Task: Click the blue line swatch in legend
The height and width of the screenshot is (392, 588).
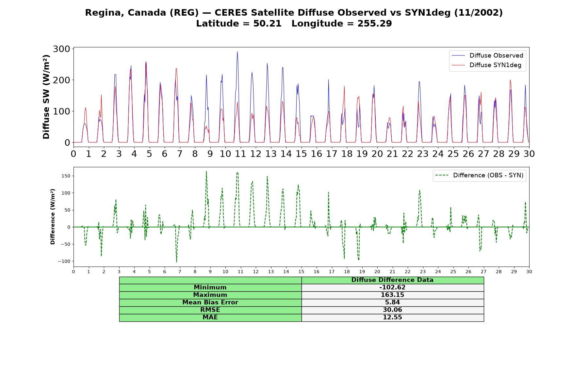Action: tap(458, 56)
